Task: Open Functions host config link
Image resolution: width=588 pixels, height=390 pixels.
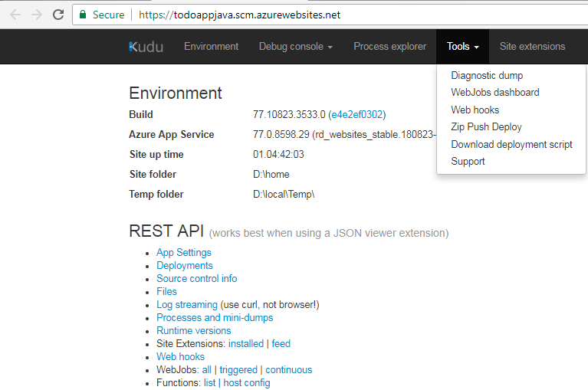Action: (x=246, y=383)
